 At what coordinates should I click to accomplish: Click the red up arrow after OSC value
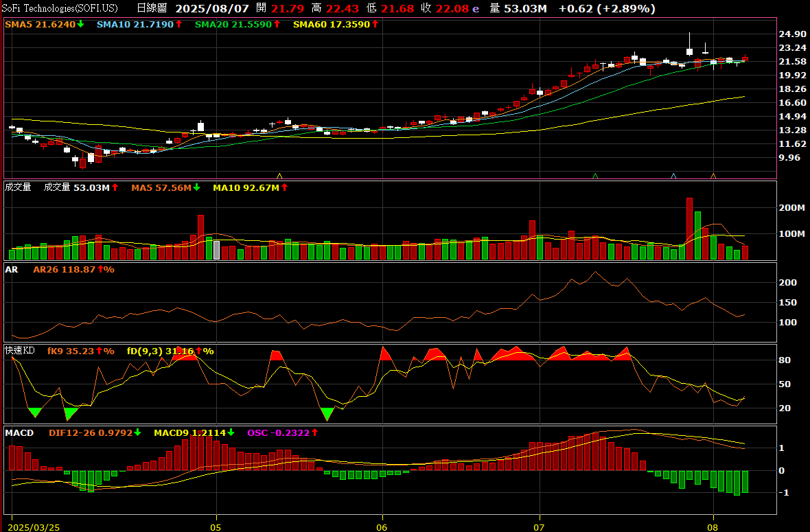[315, 433]
